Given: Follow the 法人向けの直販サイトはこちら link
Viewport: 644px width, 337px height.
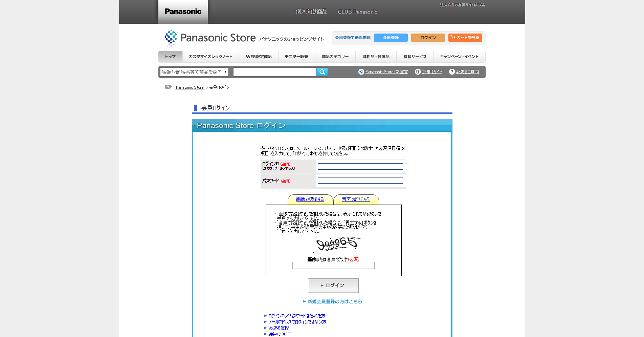Looking at the screenshot, I should (x=462, y=5).
